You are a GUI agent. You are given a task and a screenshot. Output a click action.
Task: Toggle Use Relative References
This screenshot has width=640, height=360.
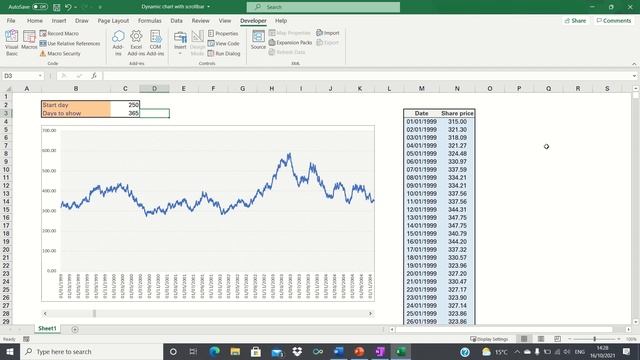70,43
